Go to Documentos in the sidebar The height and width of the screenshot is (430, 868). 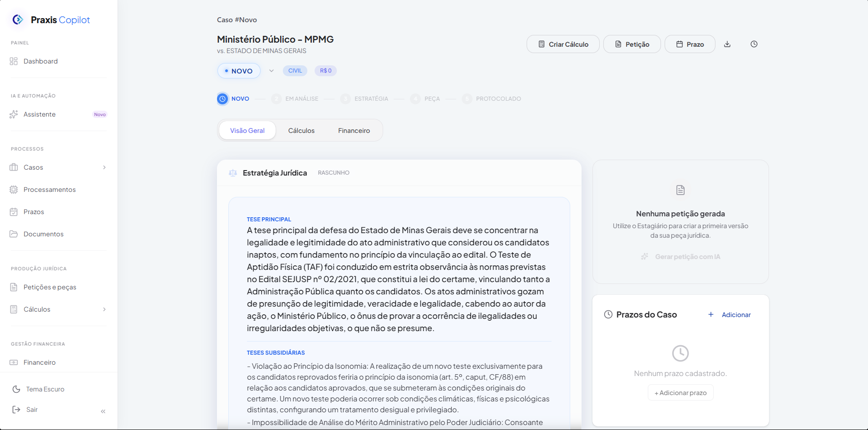point(44,234)
